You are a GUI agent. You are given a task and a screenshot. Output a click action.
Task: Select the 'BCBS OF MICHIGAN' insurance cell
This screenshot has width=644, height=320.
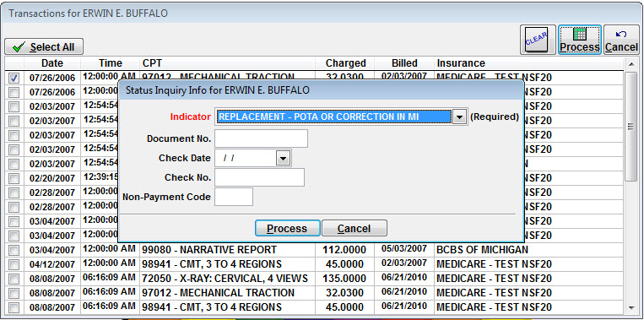pos(529,249)
